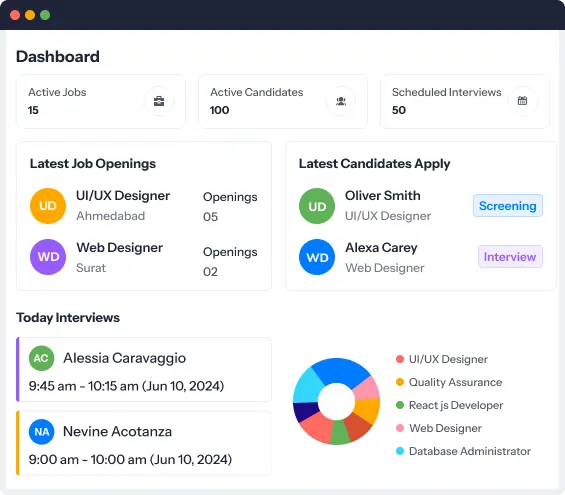
Task: Click the calendar icon in Scheduled Interviews card
Action: [522, 101]
